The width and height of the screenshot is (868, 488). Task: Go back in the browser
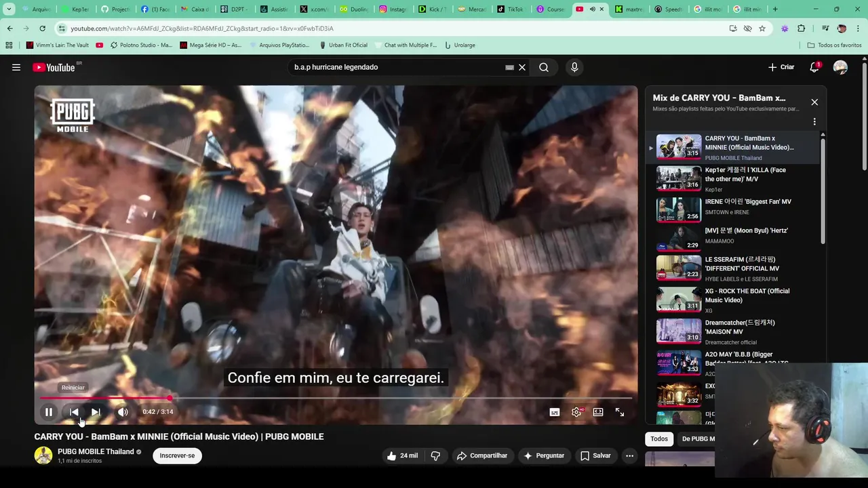pyautogui.click(x=9, y=28)
